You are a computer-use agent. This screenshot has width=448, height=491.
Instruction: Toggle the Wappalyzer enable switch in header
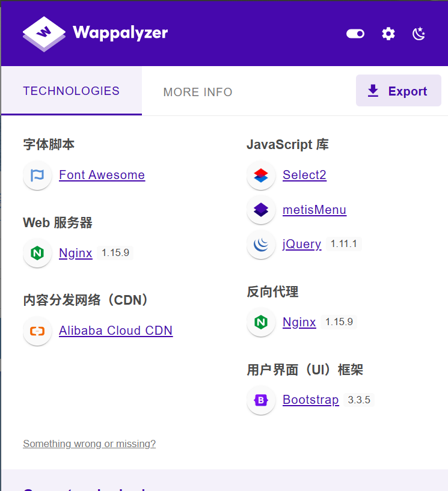pyautogui.click(x=355, y=34)
